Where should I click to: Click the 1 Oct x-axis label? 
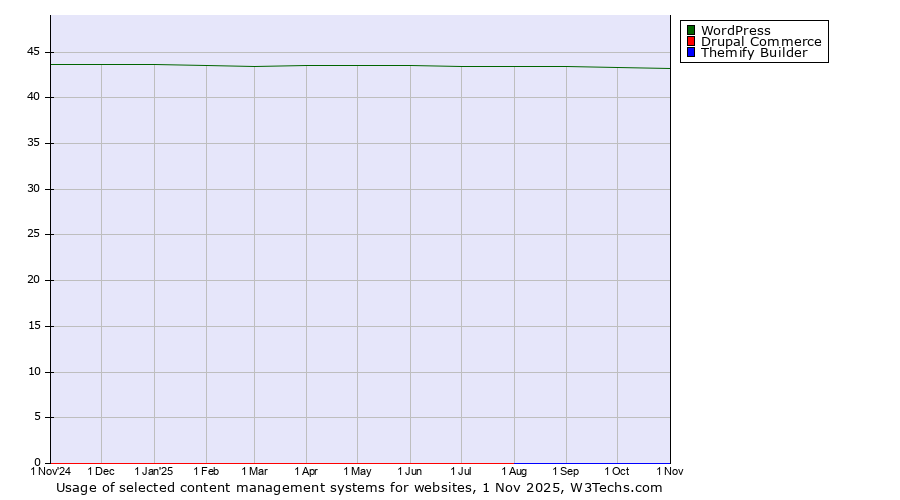coord(617,471)
